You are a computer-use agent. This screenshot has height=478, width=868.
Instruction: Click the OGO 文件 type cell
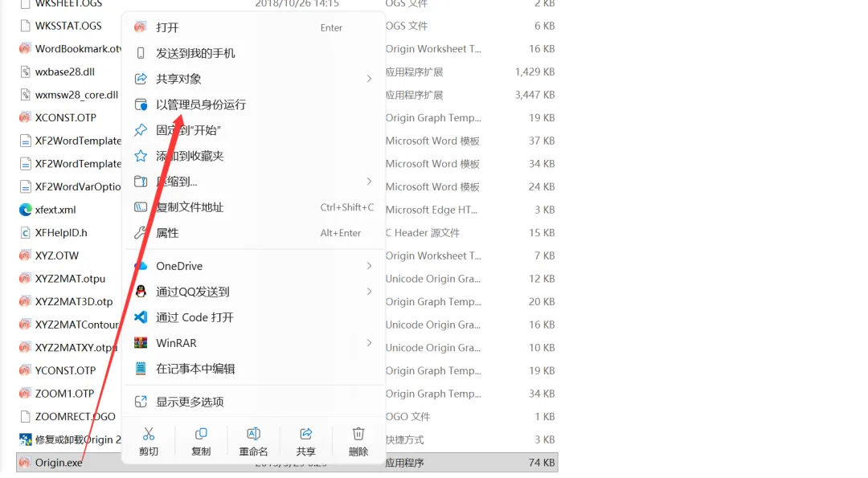407,417
